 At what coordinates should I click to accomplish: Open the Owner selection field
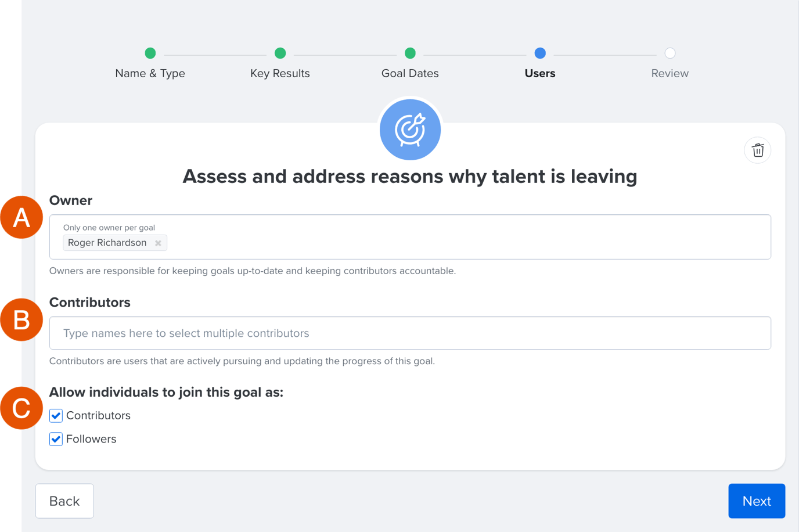pyautogui.click(x=465, y=243)
